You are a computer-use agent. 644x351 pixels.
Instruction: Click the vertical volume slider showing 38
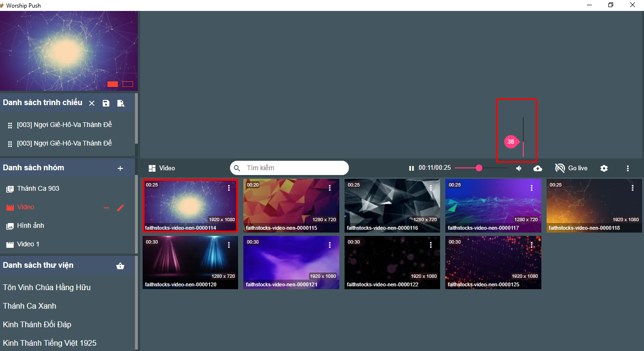click(523, 137)
